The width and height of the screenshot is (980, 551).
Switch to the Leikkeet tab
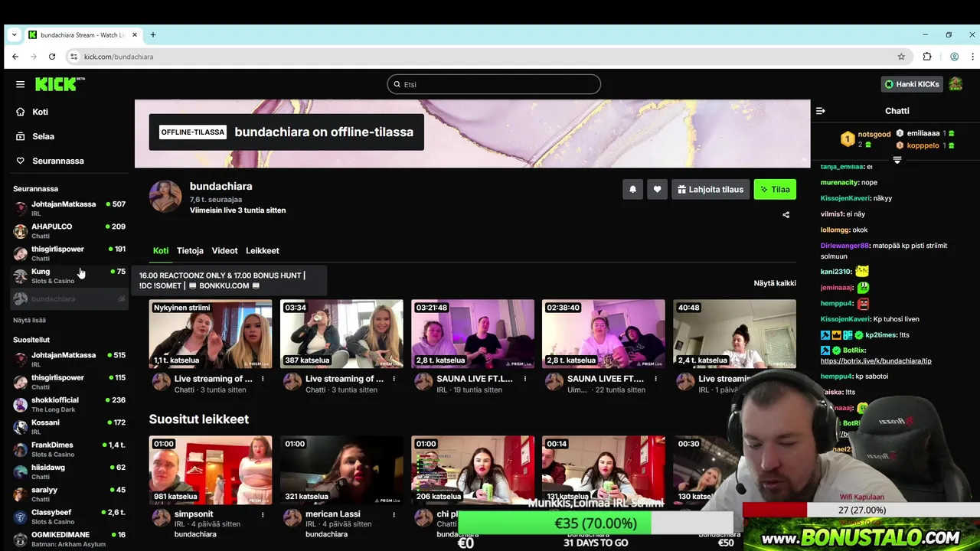pyautogui.click(x=263, y=250)
